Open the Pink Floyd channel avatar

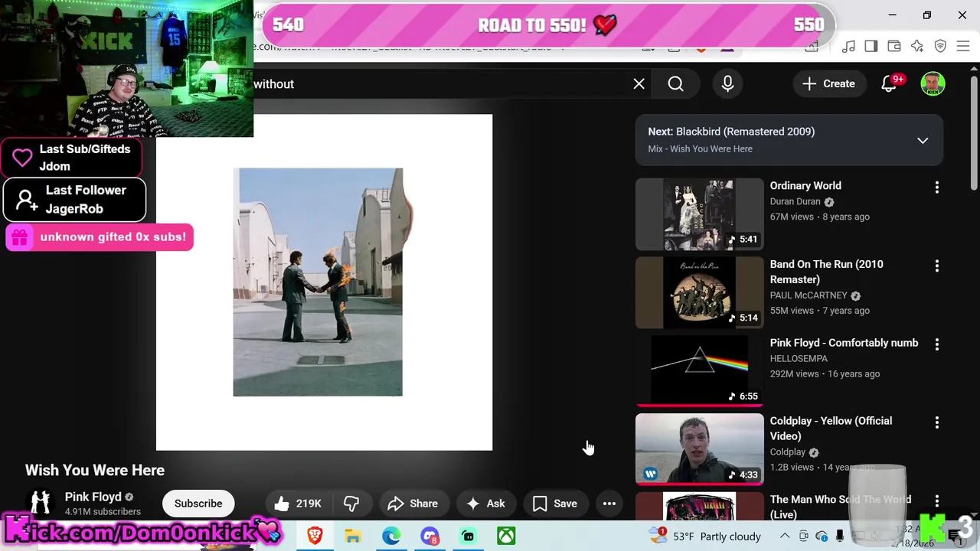41,504
